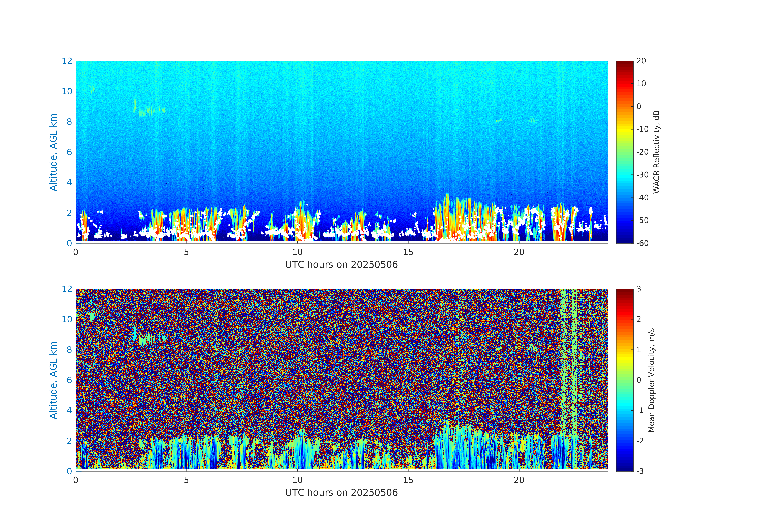Click the bottom plot's 'Altitude, AGL km' label
This screenshot has width=775, height=532.
click(53, 380)
